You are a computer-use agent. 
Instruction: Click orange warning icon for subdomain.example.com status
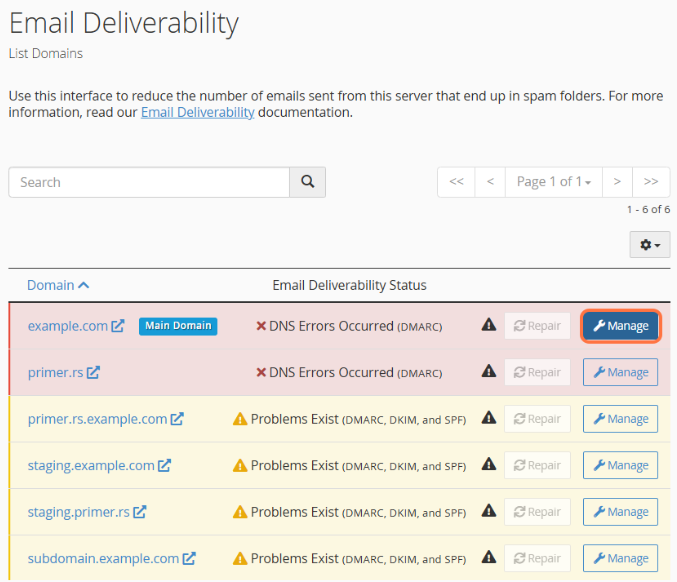(x=240, y=558)
